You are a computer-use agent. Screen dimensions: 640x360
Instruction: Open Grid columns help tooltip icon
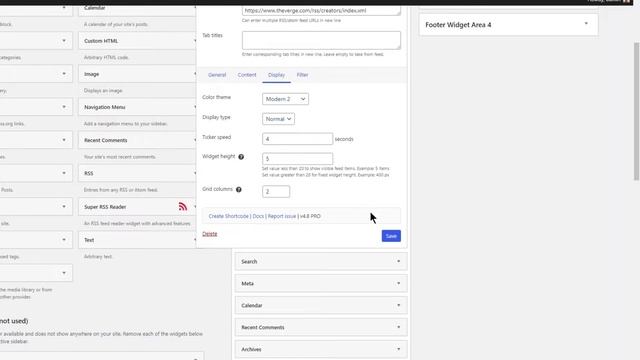point(238,189)
